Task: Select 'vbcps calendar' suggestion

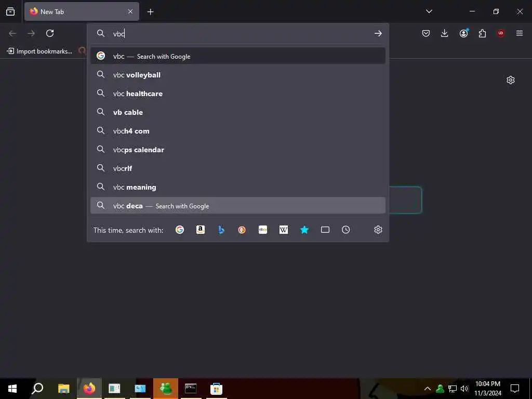Action: click(238, 149)
